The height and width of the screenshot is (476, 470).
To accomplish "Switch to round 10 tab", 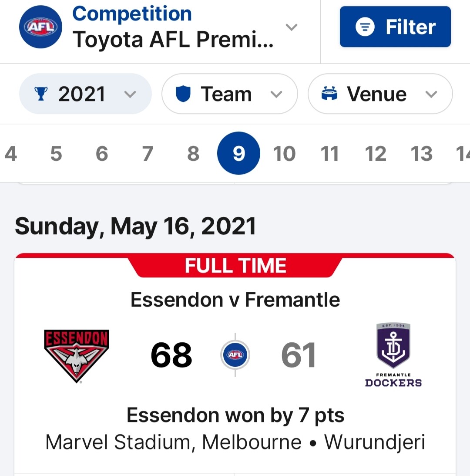I will coord(284,154).
